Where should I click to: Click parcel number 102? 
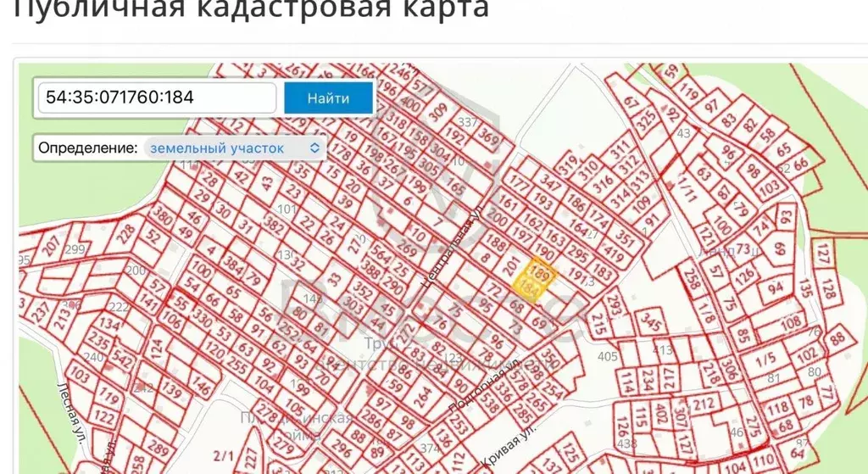pyautogui.click(x=807, y=354)
